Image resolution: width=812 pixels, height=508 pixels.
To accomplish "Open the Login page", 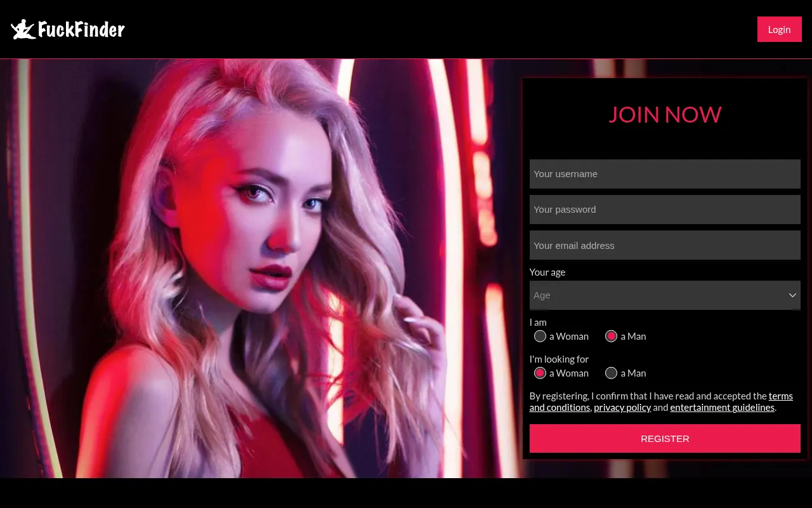I will [x=779, y=29].
